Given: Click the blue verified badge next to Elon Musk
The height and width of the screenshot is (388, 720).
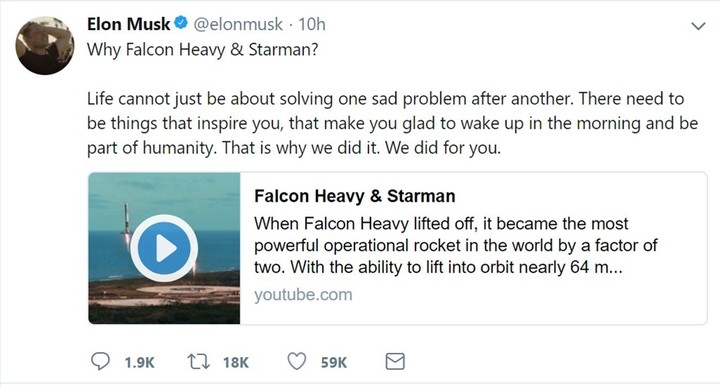Looking at the screenshot, I should [x=181, y=22].
